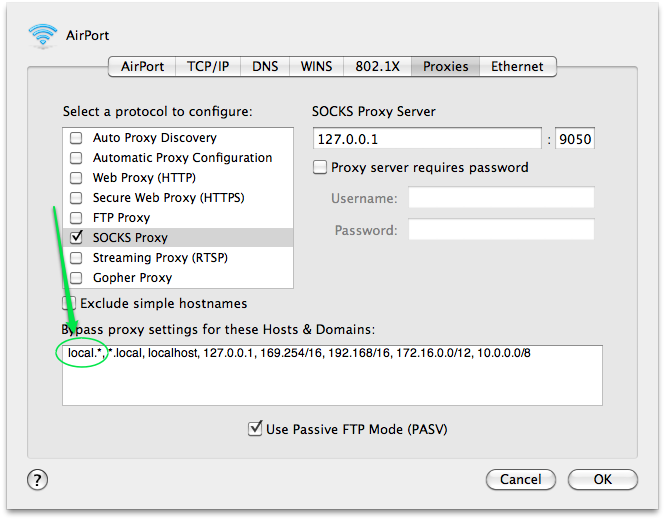Uncheck Use Passive FTP Mode (PASV)
Screen dimensions: 665x520
(254, 428)
